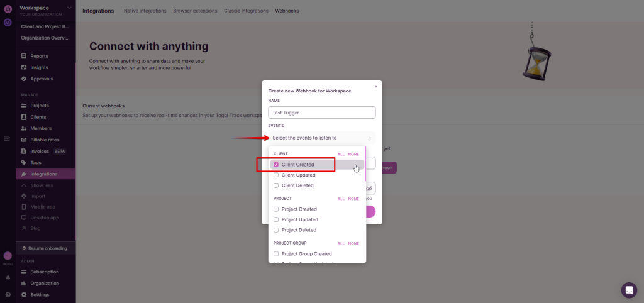Screen dimensions: 644x303
Task: Open Reports from sidebar icon
Action: coord(25,56)
